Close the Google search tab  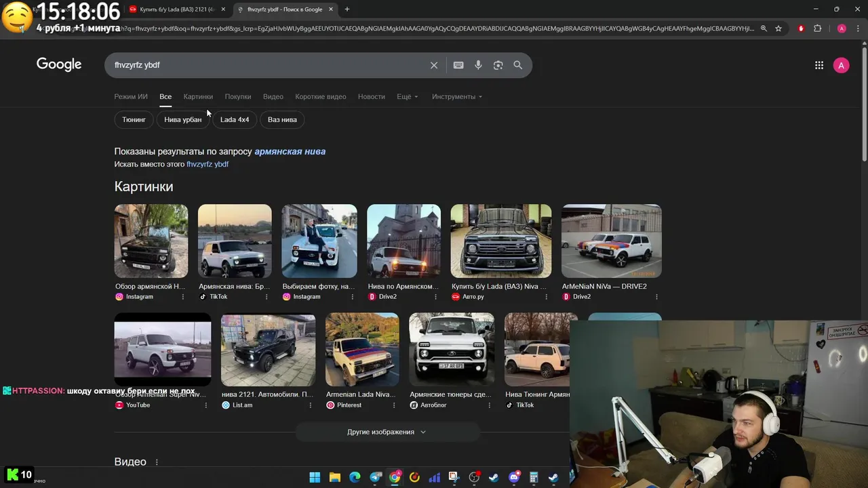pos(331,9)
